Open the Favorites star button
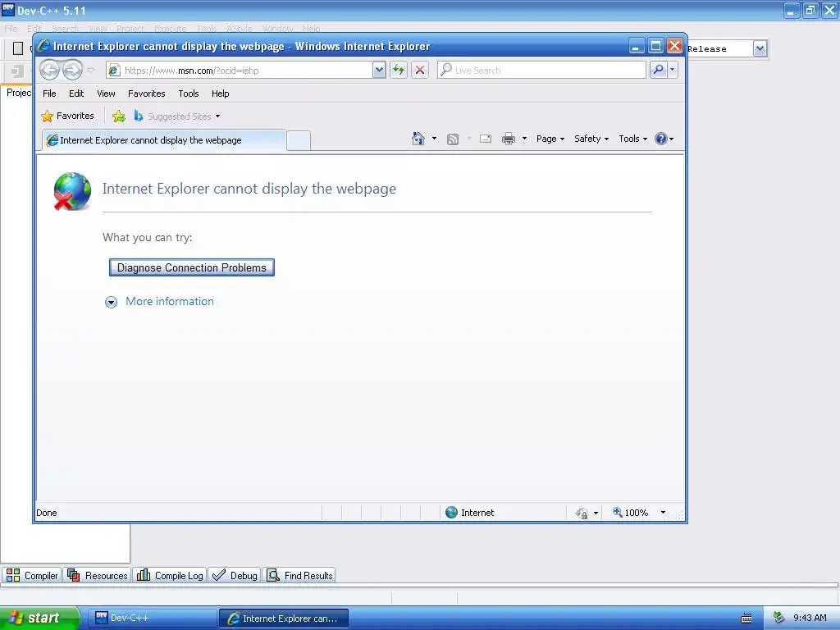This screenshot has width=840, height=630. point(67,116)
